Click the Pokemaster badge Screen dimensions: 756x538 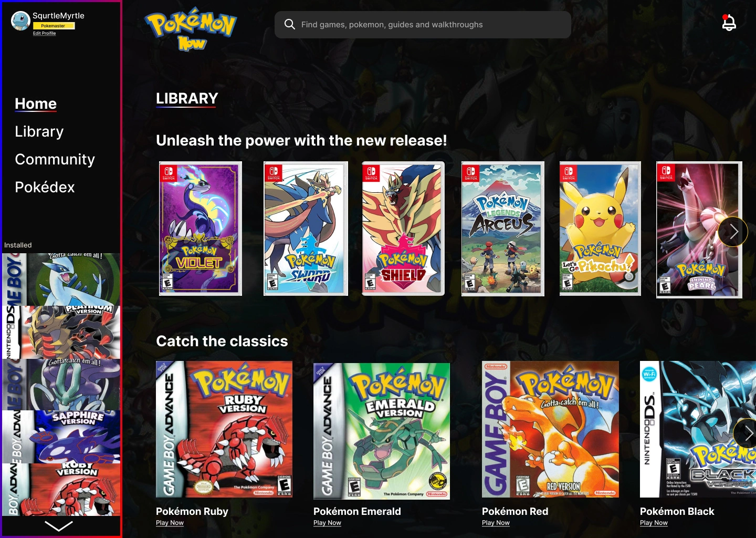point(54,26)
